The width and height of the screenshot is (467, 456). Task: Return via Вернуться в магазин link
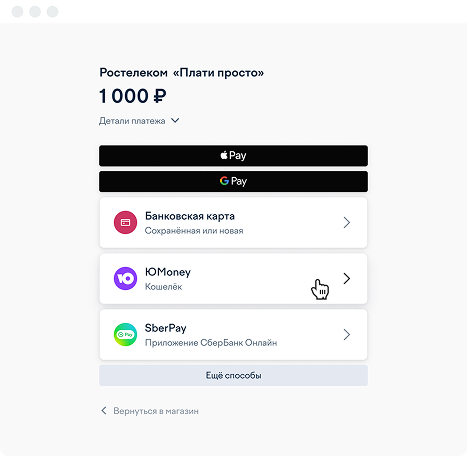click(x=156, y=411)
